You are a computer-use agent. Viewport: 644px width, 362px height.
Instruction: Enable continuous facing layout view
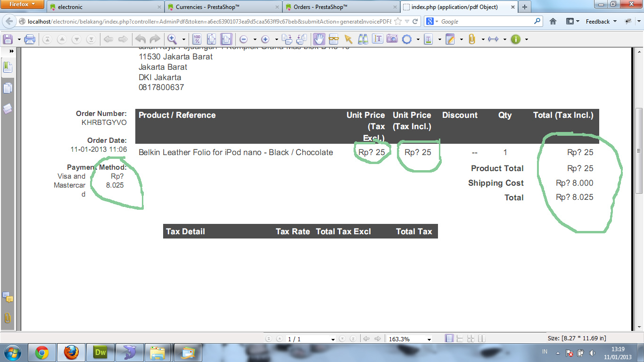471,338
